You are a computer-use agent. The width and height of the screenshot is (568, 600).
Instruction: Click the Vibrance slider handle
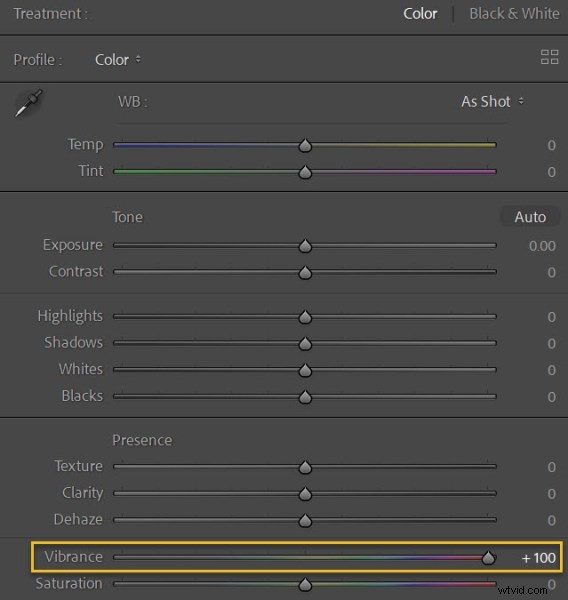point(488,558)
